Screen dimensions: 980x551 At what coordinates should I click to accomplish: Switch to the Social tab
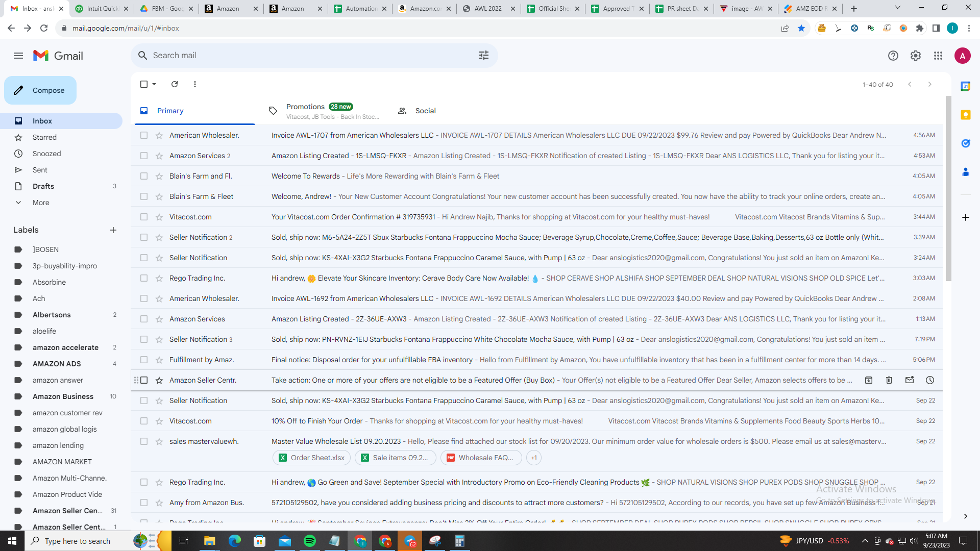point(453,111)
